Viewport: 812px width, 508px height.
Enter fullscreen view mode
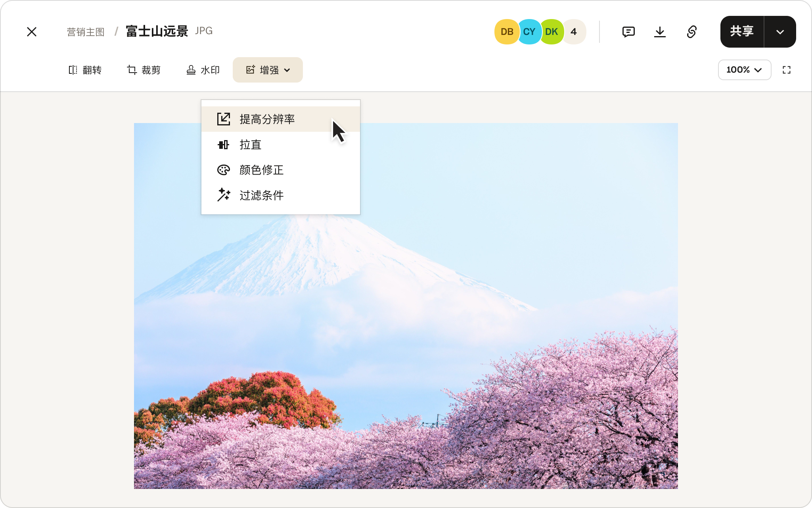coord(787,70)
